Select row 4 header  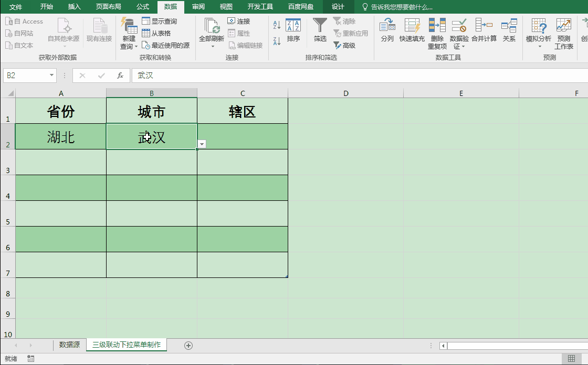tap(8, 188)
